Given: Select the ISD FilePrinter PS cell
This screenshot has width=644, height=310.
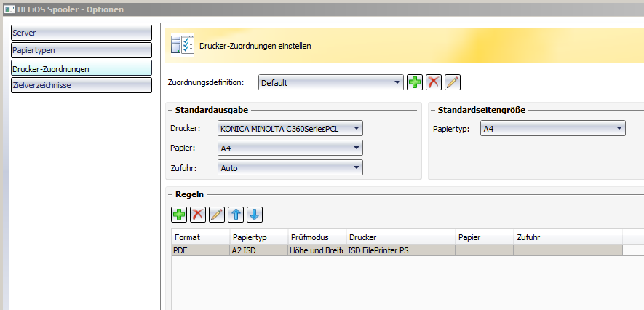Looking at the screenshot, I should point(400,250).
